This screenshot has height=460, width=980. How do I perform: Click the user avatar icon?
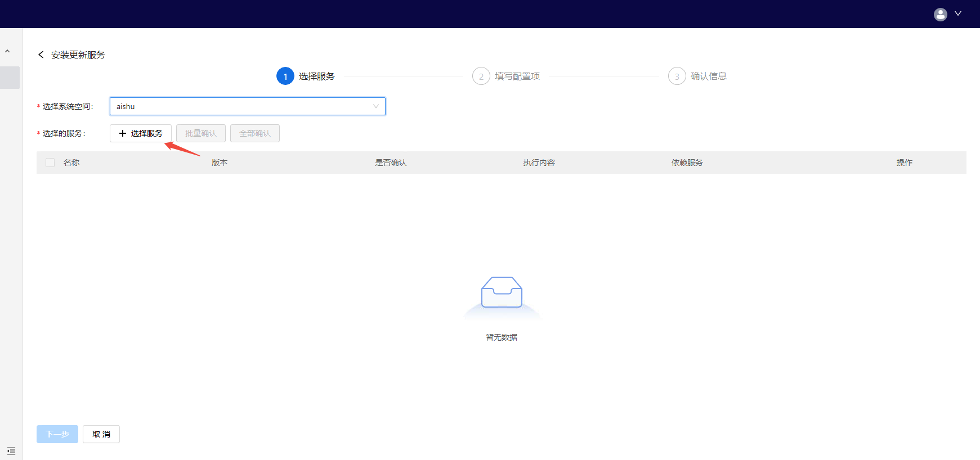(940, 14)
